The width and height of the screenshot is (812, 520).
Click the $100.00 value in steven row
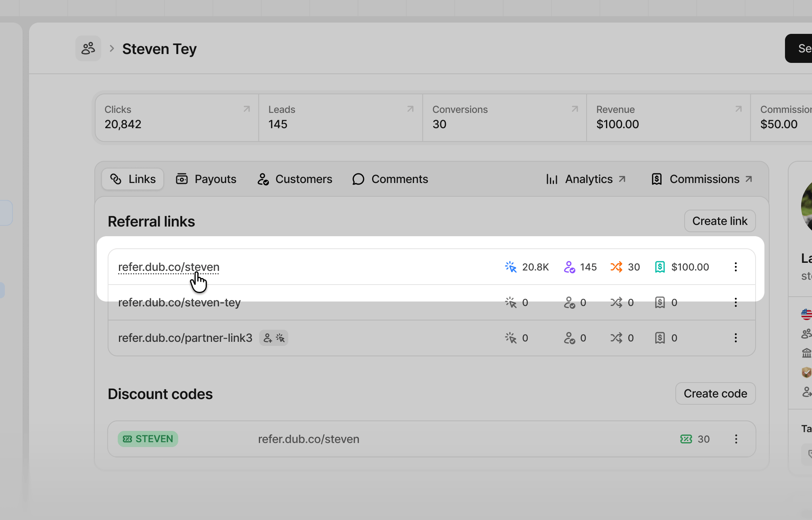(690, 267)
